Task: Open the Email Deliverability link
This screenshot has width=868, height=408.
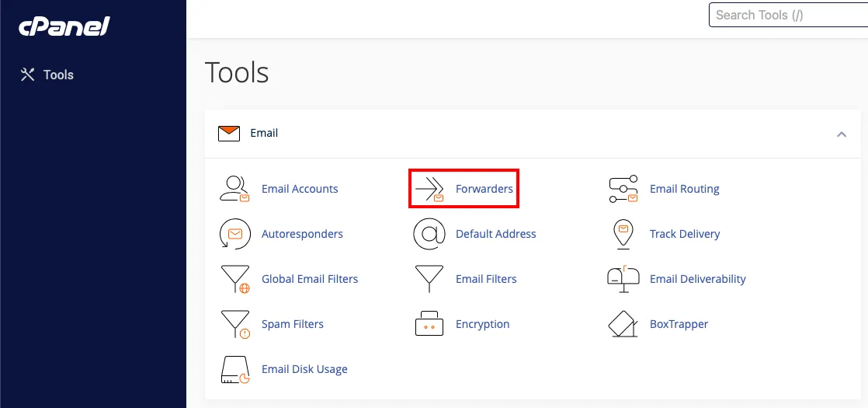Action: [697, 279]
